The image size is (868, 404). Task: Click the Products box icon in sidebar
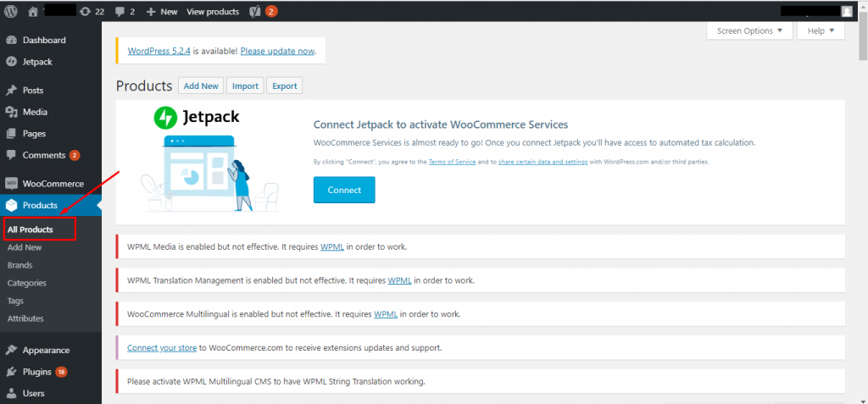pos(11,205)
